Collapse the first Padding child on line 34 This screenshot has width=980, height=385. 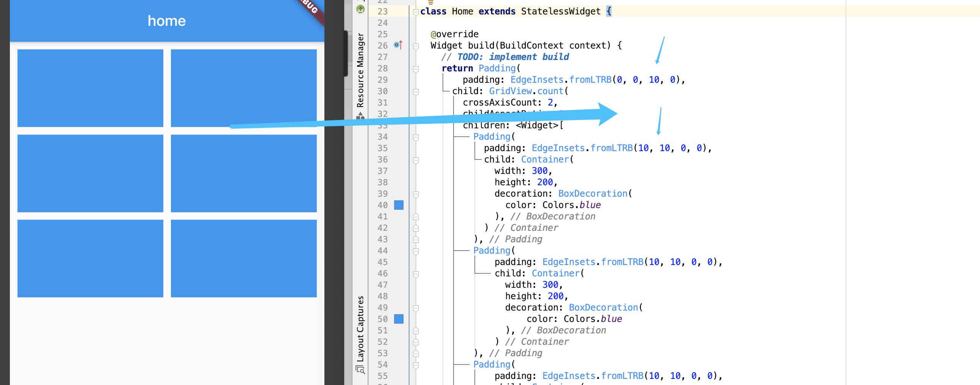[x=416, y=137]
